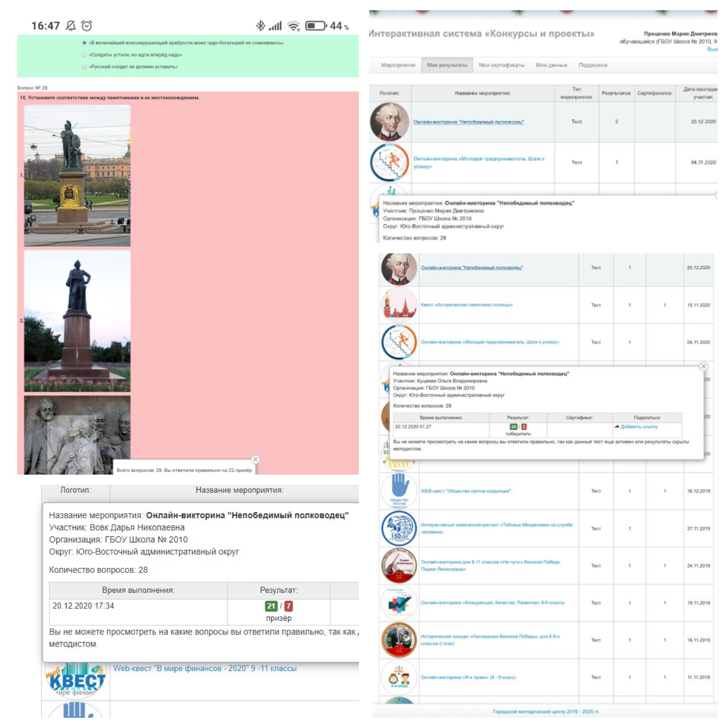Screen dimensions: 728x728
Task: Tap the Wi-Fi status icon
Action: [293, 25]
